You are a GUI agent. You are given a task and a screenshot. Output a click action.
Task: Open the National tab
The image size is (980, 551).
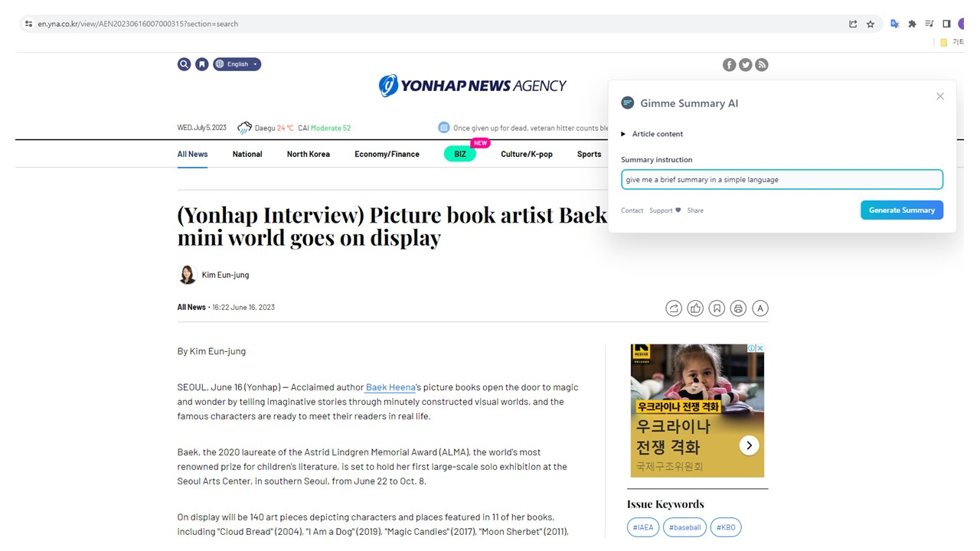point(247,154)
